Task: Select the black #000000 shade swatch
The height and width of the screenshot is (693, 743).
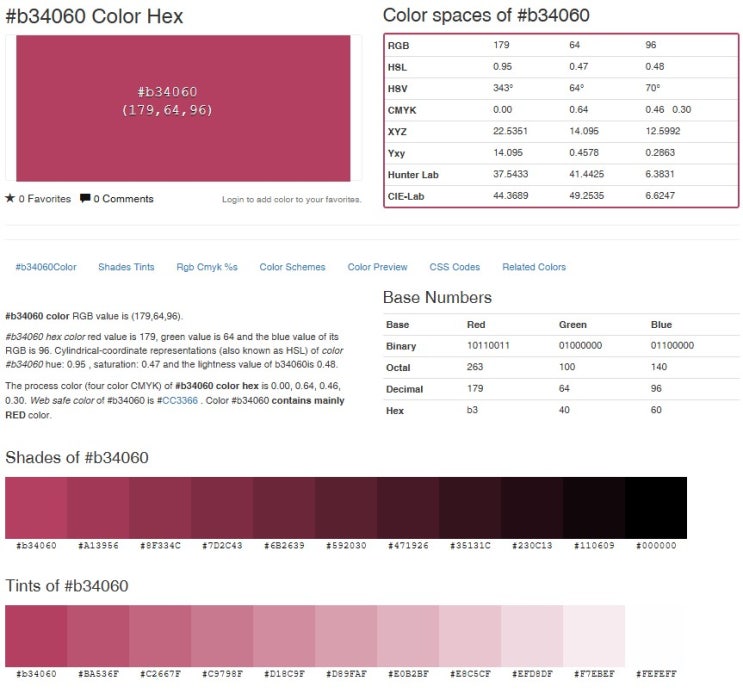Action: pyautogui.click(x=656, y=508)
